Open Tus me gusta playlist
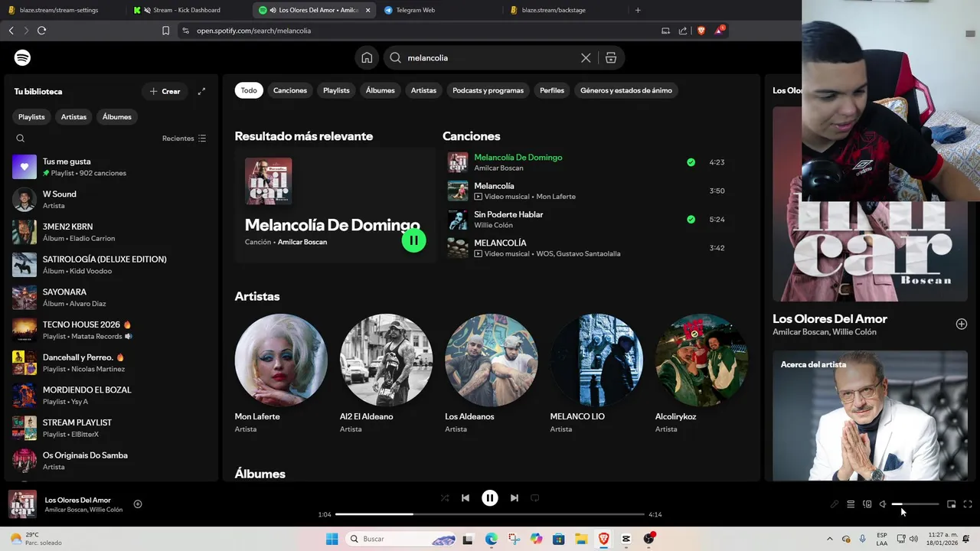980x551 pixels. click(111, 167)
